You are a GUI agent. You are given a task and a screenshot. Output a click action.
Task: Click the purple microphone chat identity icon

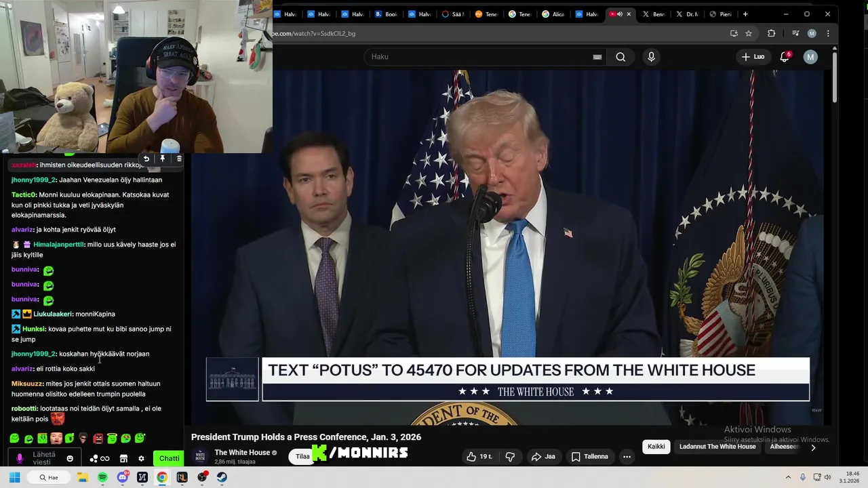(x=20, y=459)
